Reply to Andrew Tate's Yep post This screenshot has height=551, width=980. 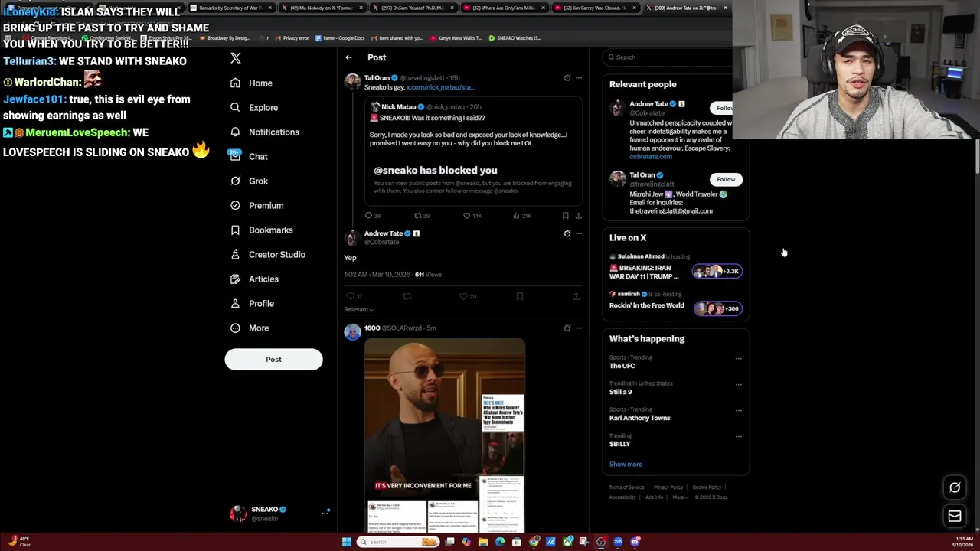coord(354,296)
